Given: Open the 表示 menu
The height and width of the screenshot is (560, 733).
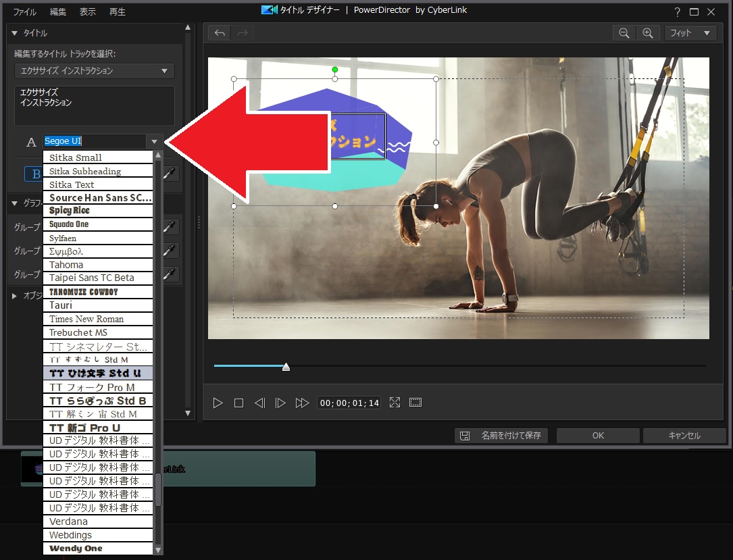Looking at the screenshot, I should [87, 11].
